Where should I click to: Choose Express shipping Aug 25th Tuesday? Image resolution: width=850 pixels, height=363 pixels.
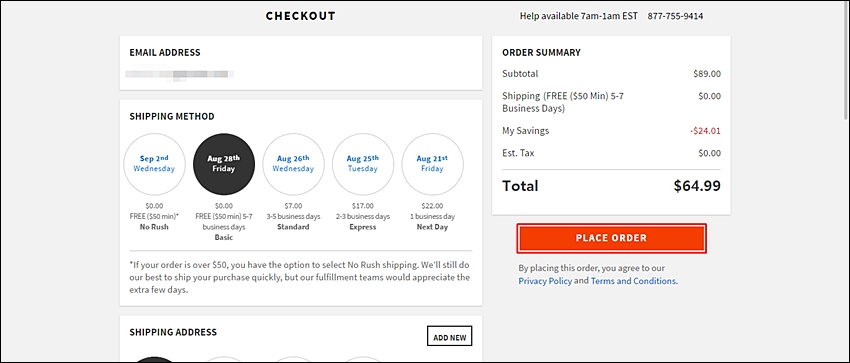click(363, 164)
